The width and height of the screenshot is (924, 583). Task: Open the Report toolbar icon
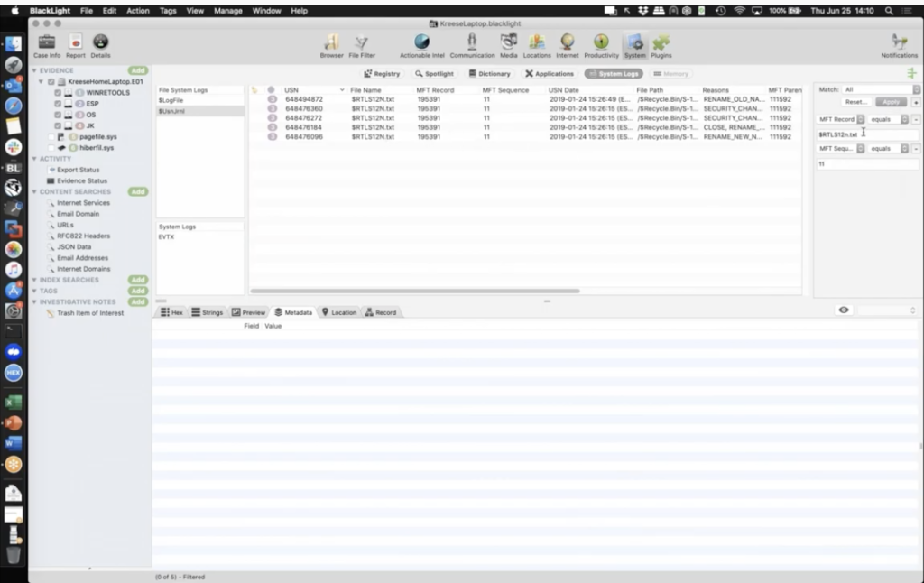(x=76, y=46)
